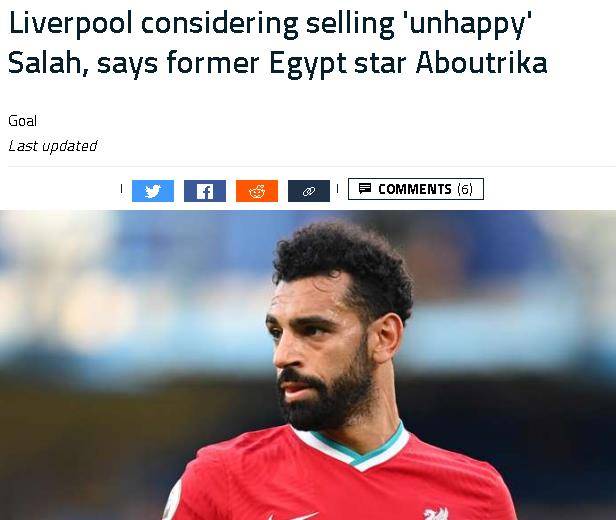
Task: Share the article on Twitter
Action: [x=153, y=191]
